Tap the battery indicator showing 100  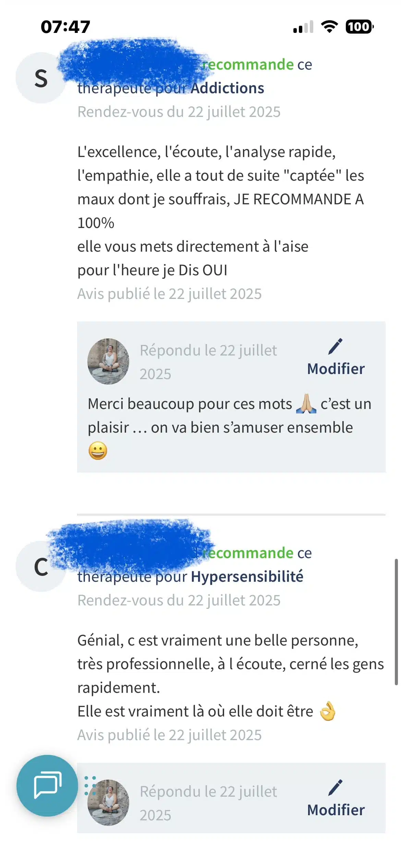click(359, 27)
